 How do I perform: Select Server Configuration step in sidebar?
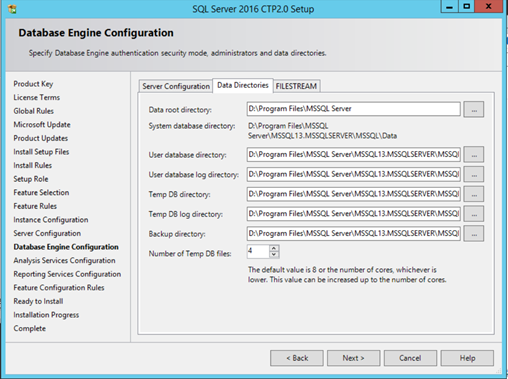point(47,233)
